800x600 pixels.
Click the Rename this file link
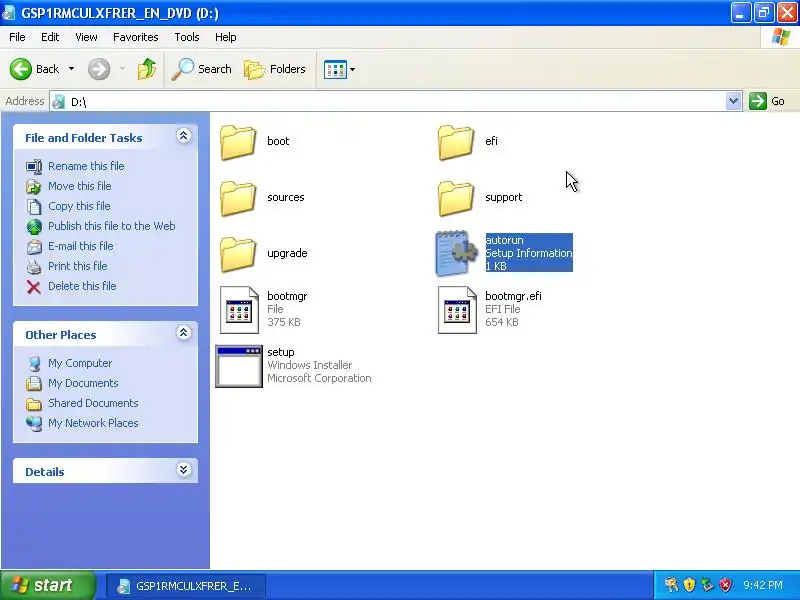coord(86,166)
